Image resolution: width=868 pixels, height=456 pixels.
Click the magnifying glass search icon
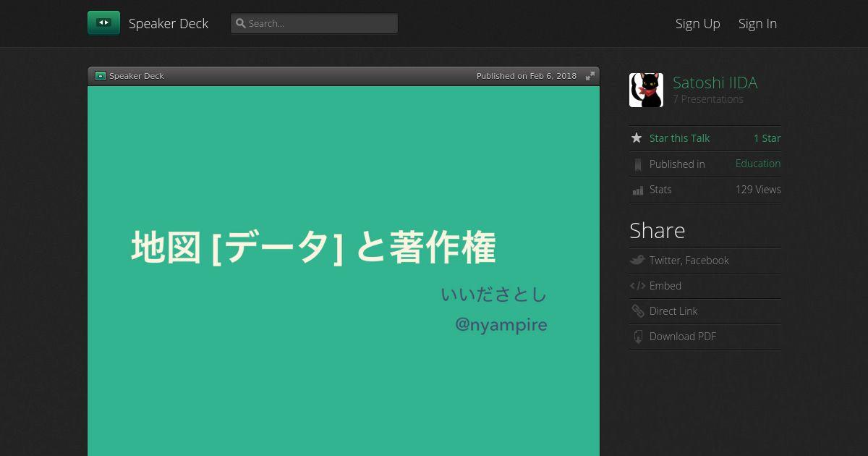tap(241, 23)
